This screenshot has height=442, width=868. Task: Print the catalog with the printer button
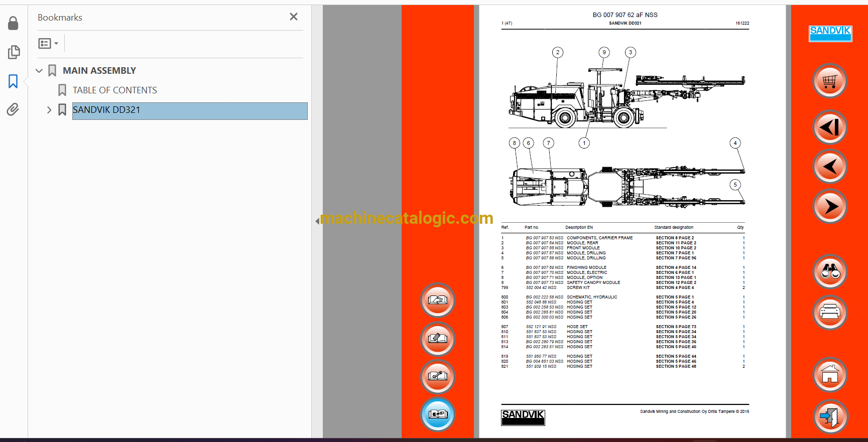(830, 313)
